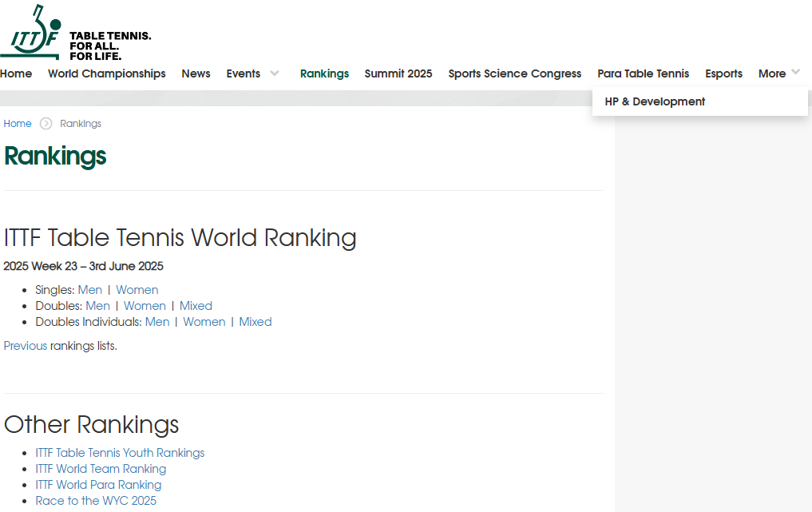View Singles Men ranking
Viewport: 812px width, 512px height.
tap(90, 290)
